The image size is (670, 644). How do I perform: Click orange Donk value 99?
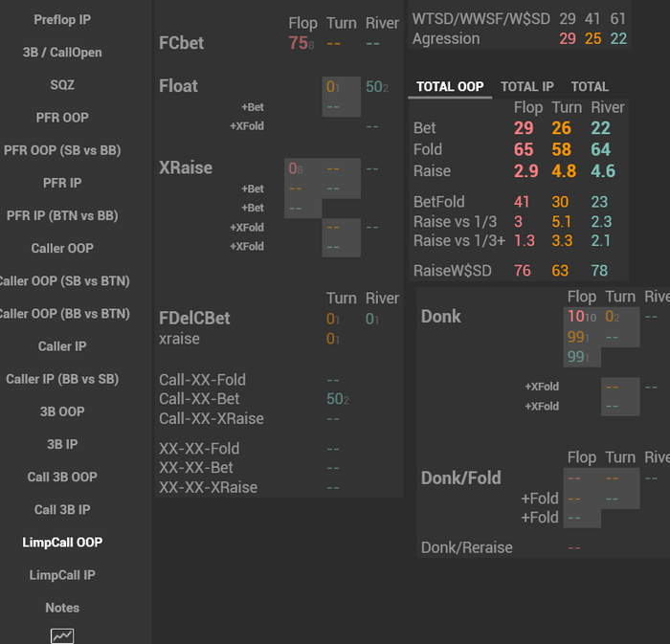(575, 337)
